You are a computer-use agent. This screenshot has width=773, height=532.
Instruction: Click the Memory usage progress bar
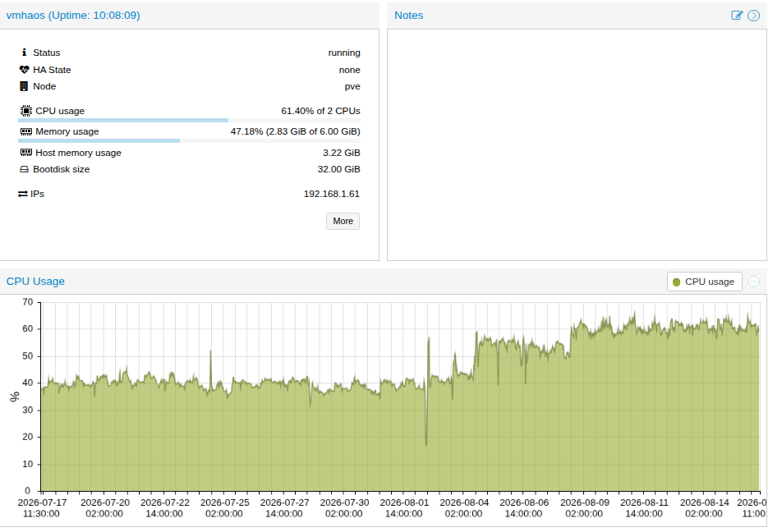tap(189, 141)
